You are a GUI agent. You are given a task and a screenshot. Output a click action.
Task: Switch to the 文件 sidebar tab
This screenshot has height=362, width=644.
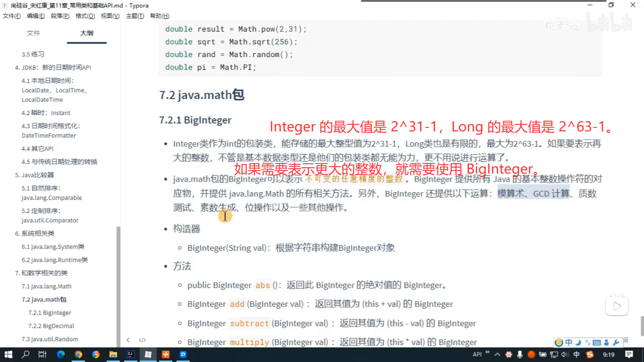[x=33, y=33]
